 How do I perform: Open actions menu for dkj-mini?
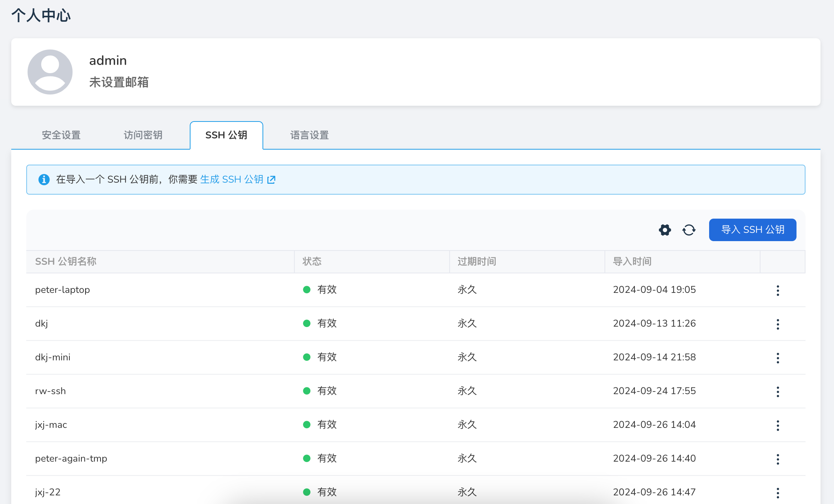[778, 358]
